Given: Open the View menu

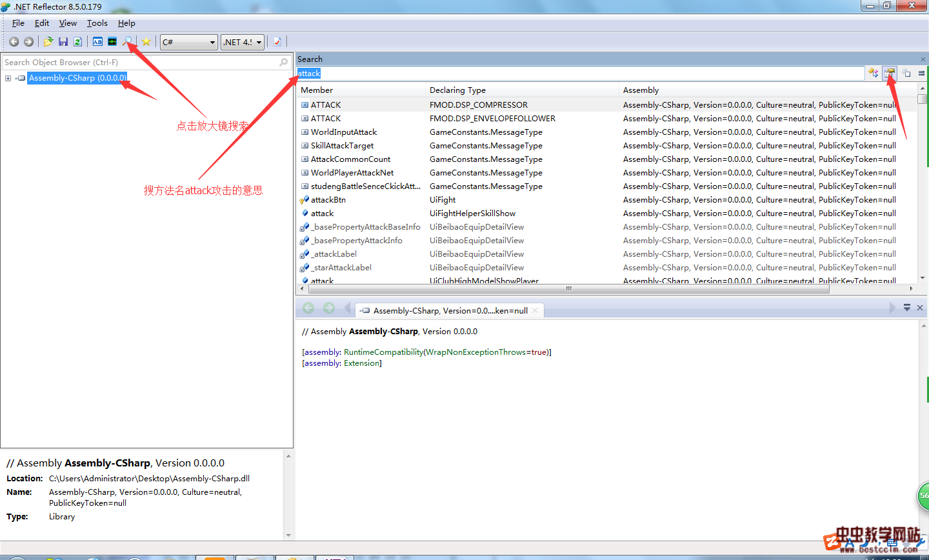Looking at the screenshot, I should coord(68,23).
